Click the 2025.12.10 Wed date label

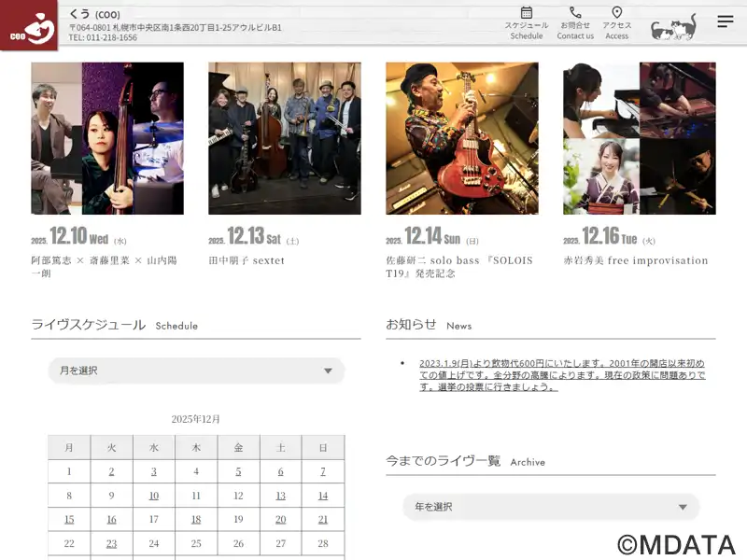(x=78, y=236)
